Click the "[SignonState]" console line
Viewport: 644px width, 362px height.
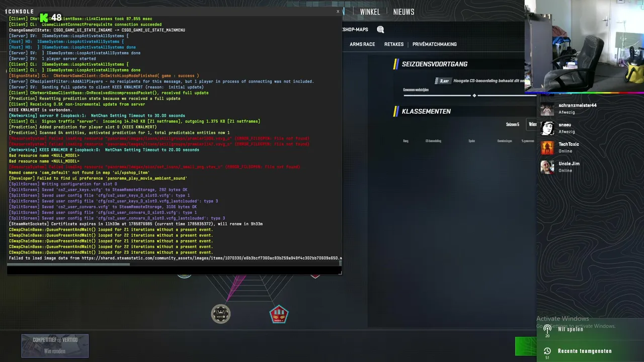(104, 75)
